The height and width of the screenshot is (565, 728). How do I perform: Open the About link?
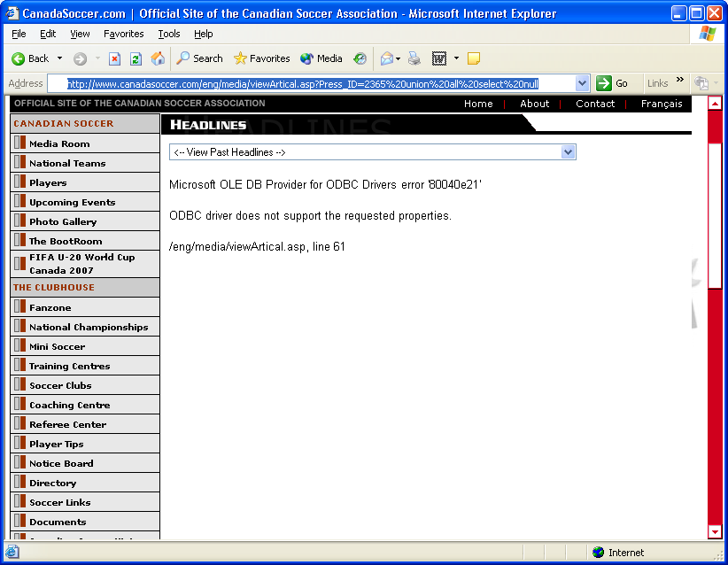point(534,104)
